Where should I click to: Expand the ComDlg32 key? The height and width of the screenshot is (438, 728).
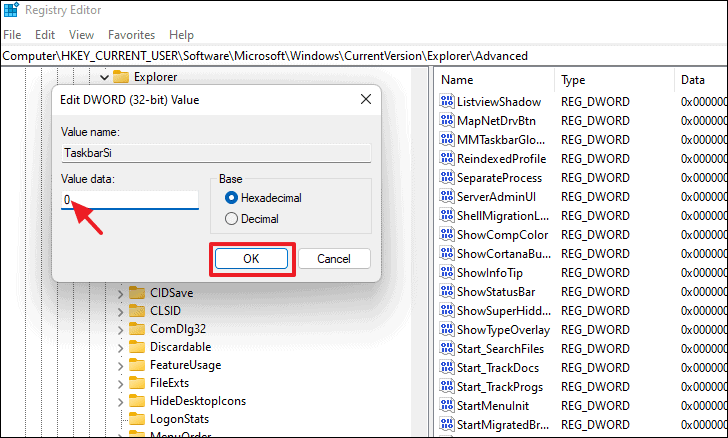(120, 330)
